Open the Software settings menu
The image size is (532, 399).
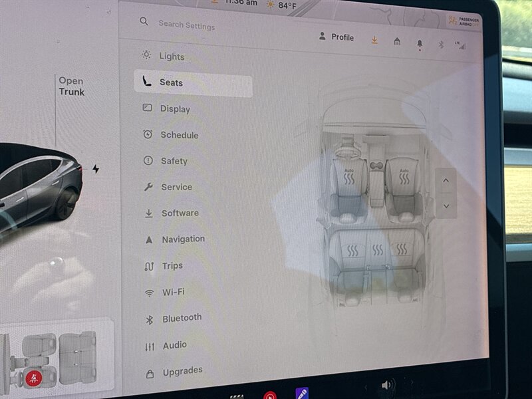[172, 213]
